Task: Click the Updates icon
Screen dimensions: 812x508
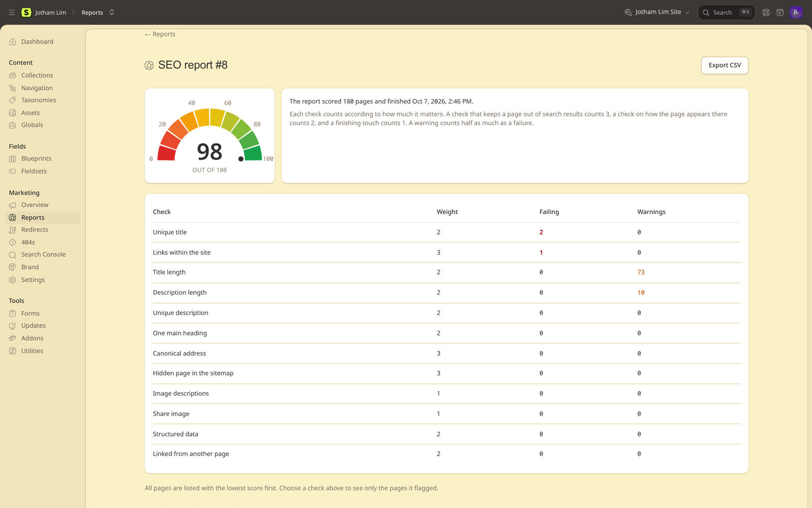Action: point(13,326)
